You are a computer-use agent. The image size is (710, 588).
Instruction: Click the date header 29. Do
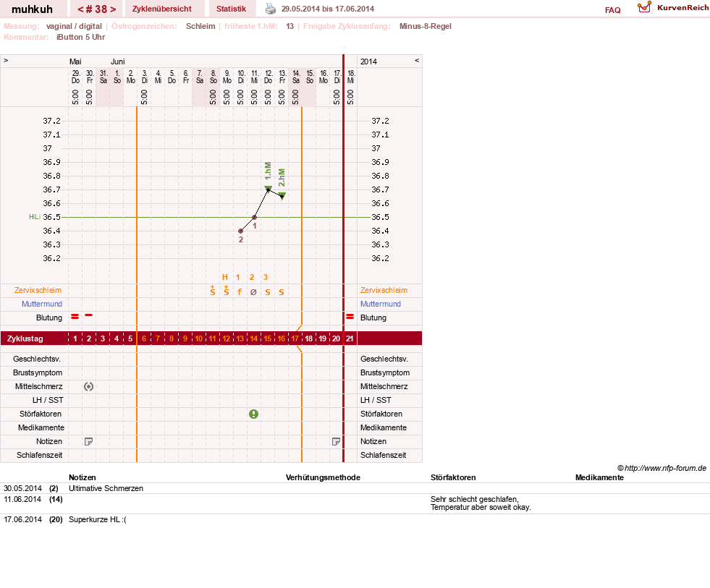pos(75,77)
